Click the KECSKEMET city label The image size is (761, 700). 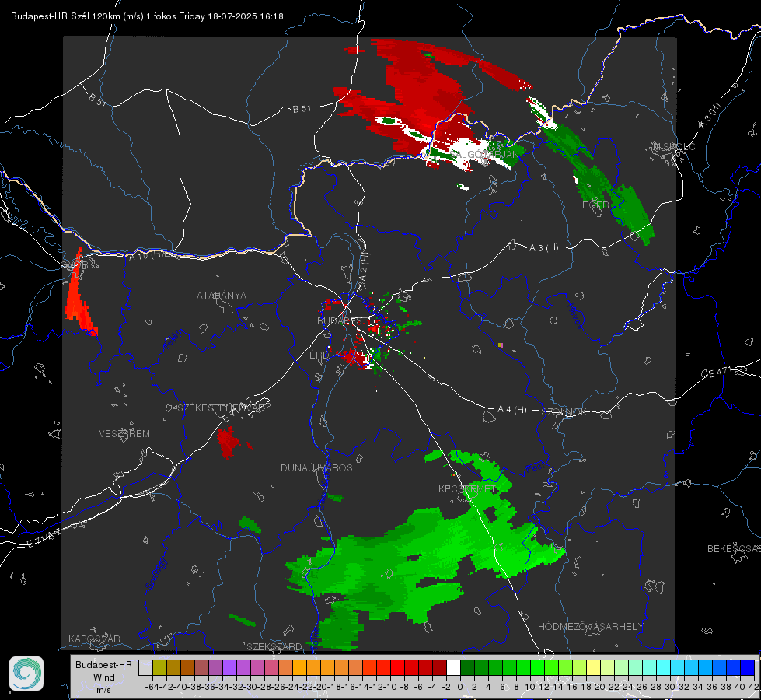pyautogui.click(x=467, y=489)
